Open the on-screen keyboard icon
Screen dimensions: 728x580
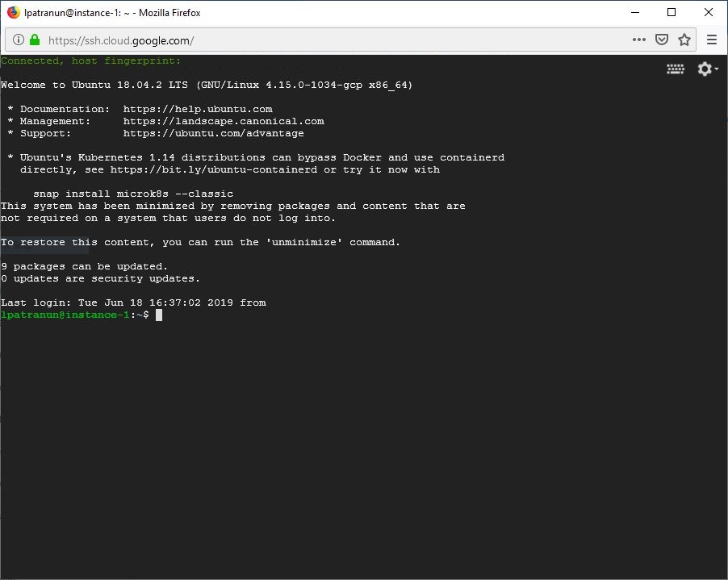[x=675, y=69]
